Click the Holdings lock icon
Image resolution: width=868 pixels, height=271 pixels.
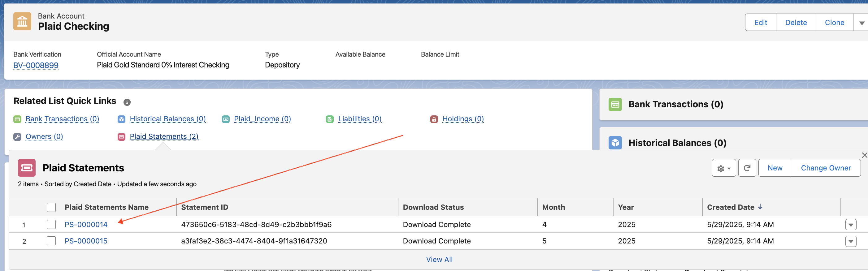point(434,119)
